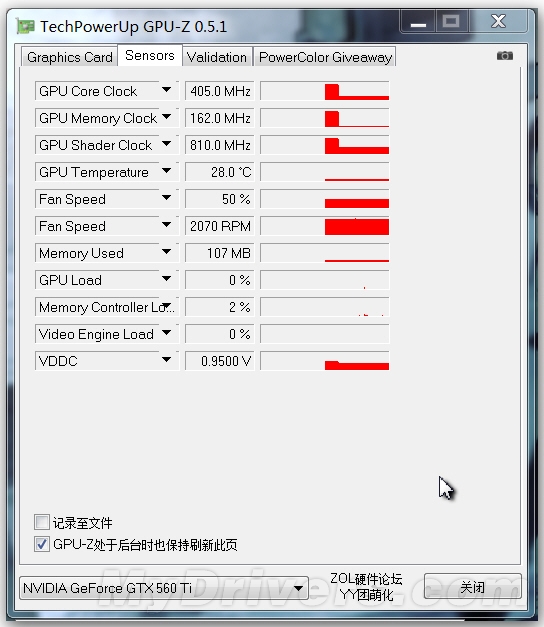Switch to the Graphics Card tab
Viewport: 544px width, 627px height.
[70, 57]
